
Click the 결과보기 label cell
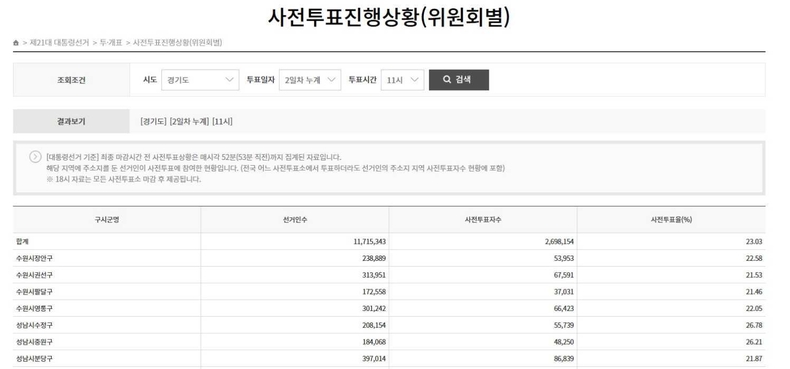[71, 121]
